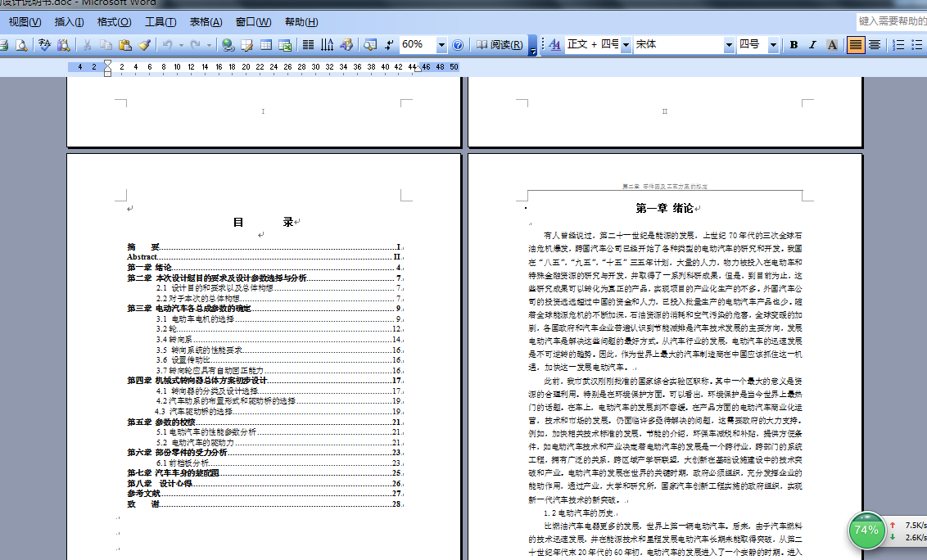Follow TOC entry 第三章 电动汽车各总成参数的确定
The width and height of the screenshot is (927, 560).
click(265, 308)
